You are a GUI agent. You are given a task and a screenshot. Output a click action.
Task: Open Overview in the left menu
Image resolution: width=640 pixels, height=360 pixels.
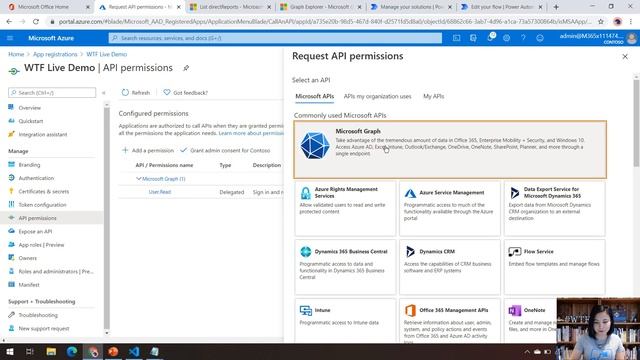(x=29, y=108)
